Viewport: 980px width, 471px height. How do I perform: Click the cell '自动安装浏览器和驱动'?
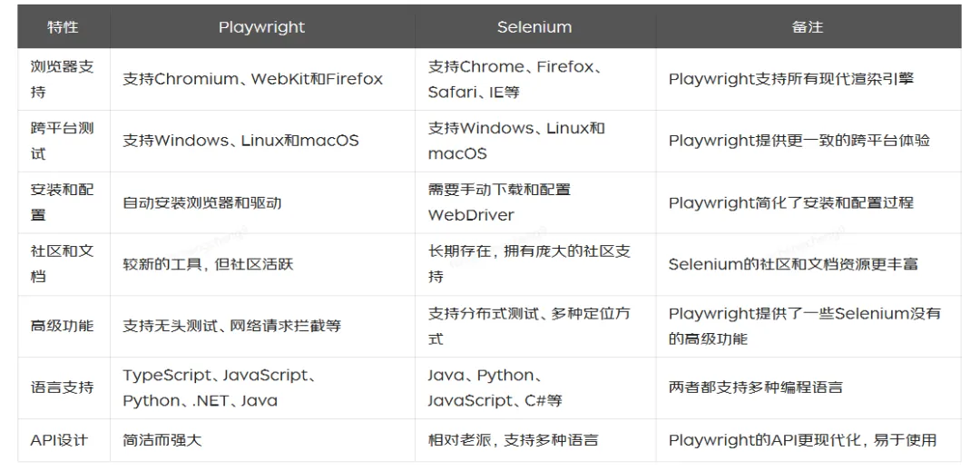click(x=202, y=202)
